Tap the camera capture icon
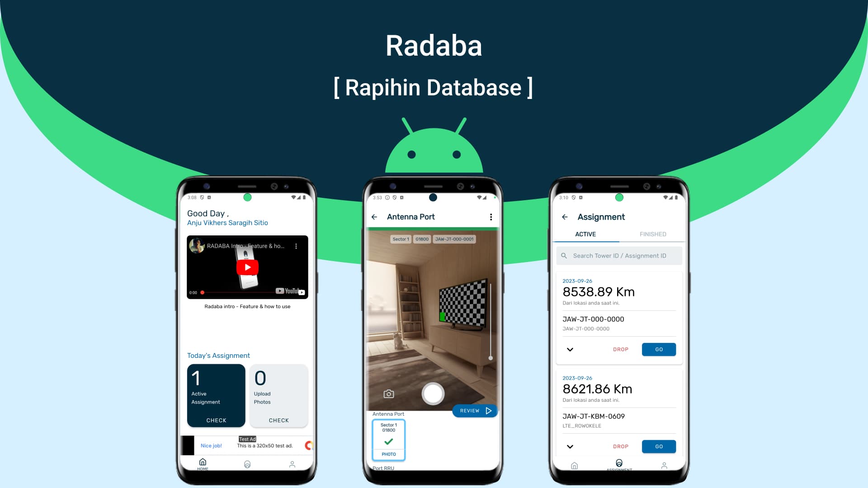 pos(433,393)
